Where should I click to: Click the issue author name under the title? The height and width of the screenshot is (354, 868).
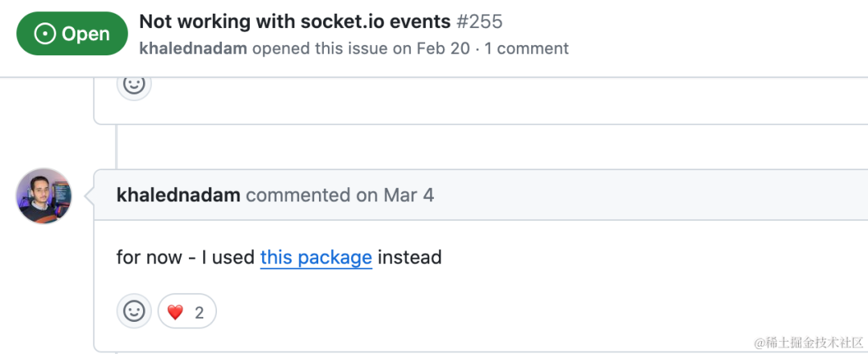tap(194, 48)
